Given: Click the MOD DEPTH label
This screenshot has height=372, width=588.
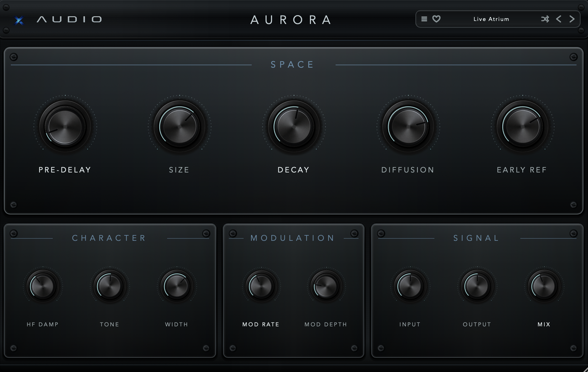Looking at the screenshot, I should [x=326, y=324].
